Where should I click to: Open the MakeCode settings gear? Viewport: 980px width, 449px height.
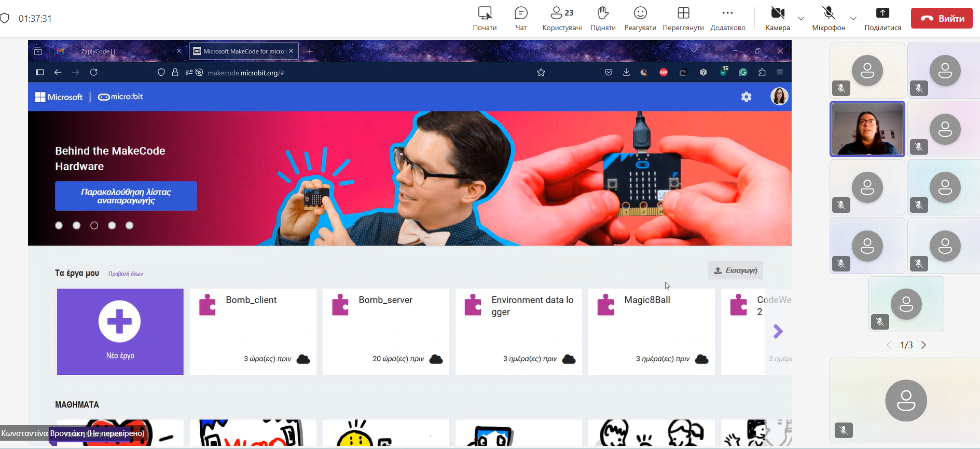coord(746,97)
